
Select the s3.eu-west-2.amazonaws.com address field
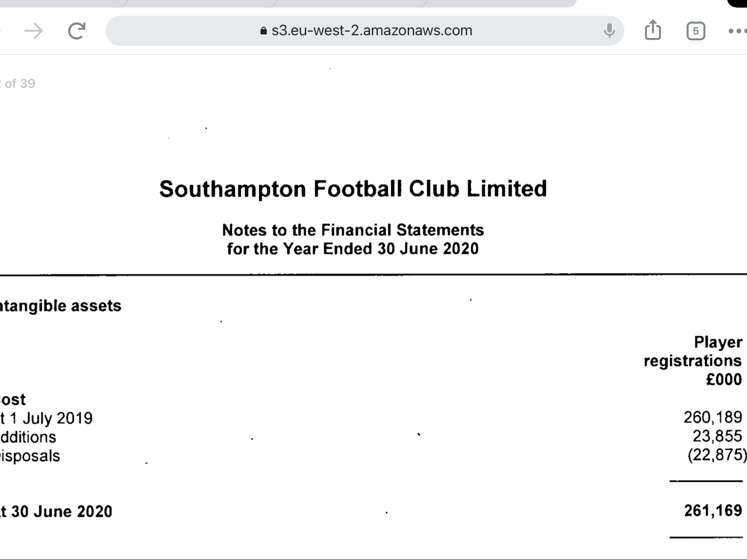pos(365,31)
